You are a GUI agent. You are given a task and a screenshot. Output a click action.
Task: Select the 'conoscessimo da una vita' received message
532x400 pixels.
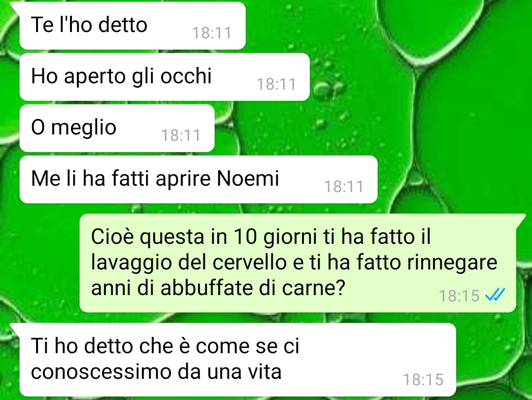point(237,360)
